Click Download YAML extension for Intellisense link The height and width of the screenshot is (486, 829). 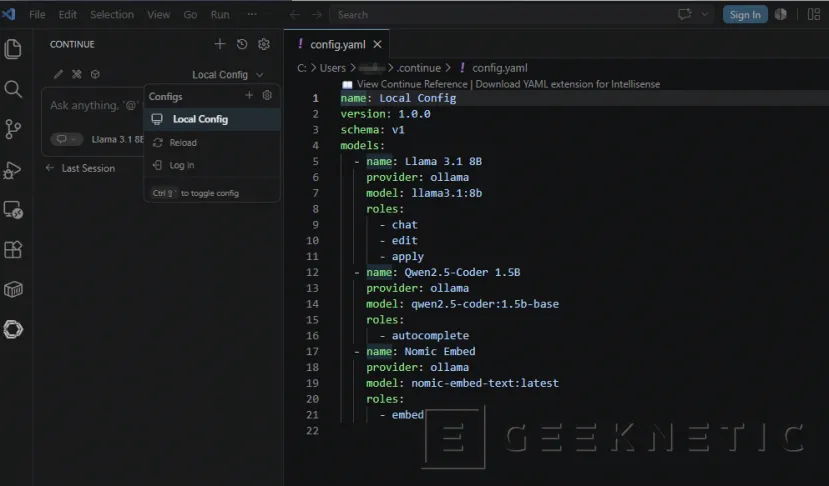click(568, 84)
